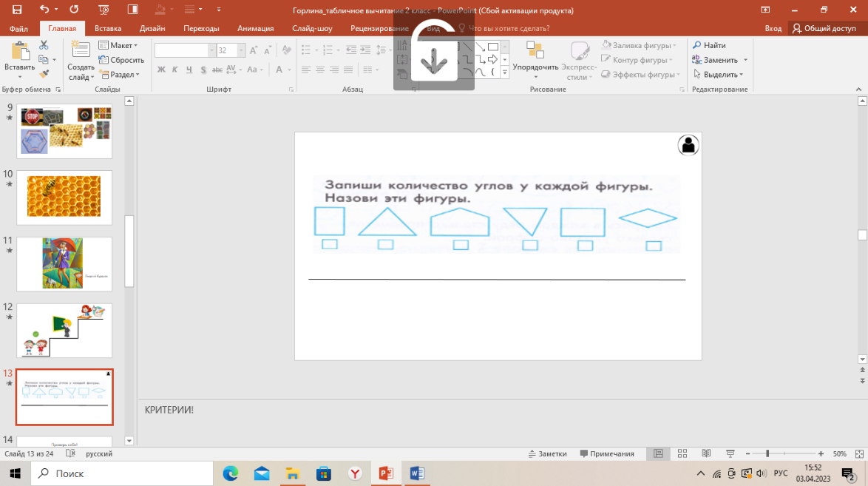Open the Макет layout dropdown
The image size is (868, 486).
(118, 45)
